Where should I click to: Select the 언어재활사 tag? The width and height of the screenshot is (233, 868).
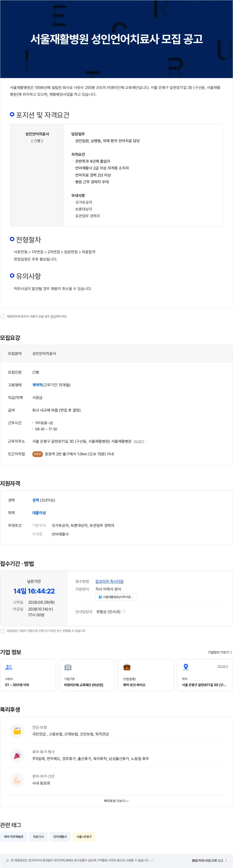[x=60, y=837]
